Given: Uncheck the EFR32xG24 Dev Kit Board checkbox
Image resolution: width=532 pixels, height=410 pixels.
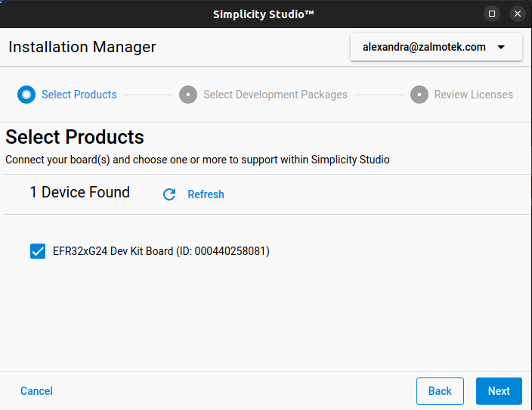Looking at the screenshot, I should 38,251.
